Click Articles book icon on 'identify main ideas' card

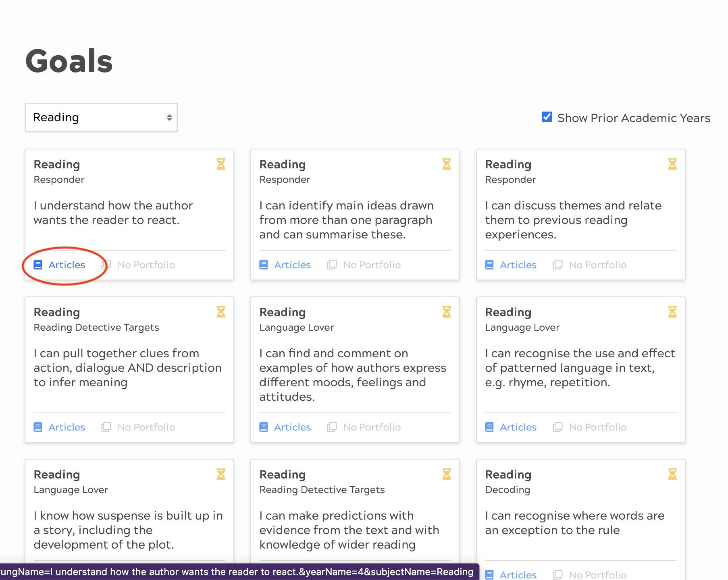pos(264,265)
